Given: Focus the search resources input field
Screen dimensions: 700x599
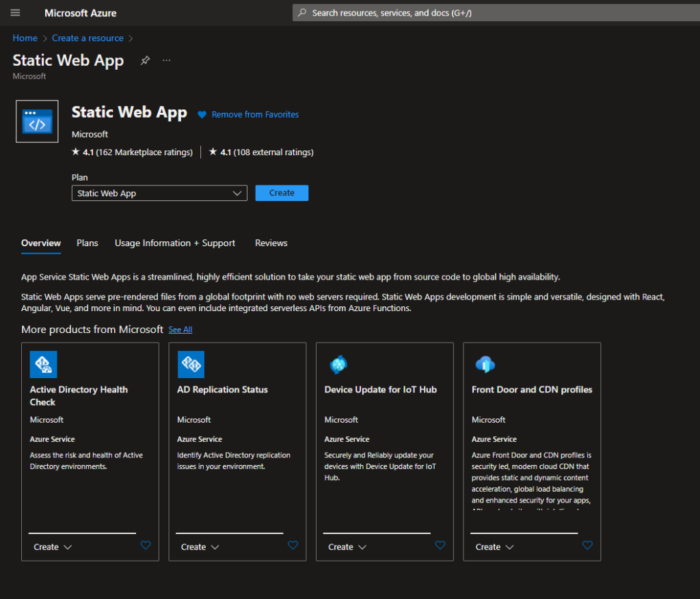Looking at the screenshot, I should [496, 12].
